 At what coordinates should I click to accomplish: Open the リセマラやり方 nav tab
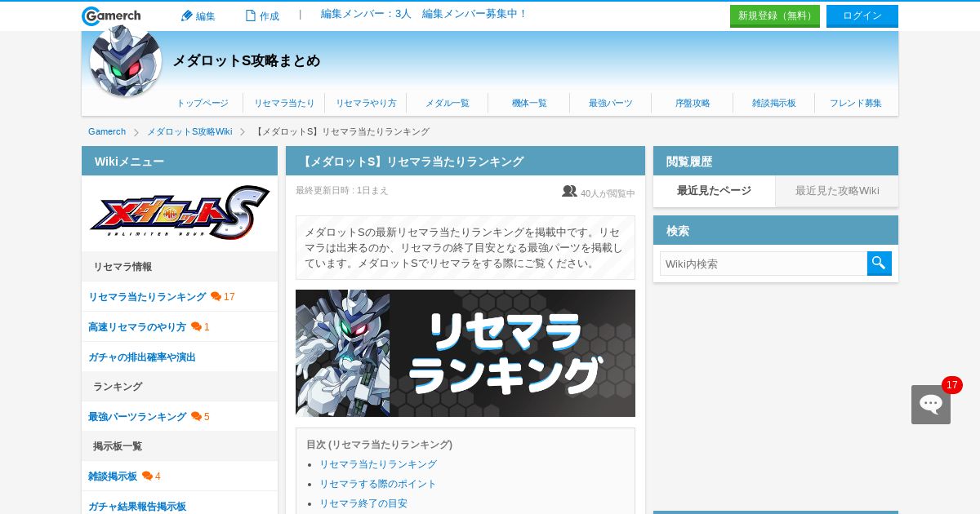pyautogui.click(x=366, y=103)
